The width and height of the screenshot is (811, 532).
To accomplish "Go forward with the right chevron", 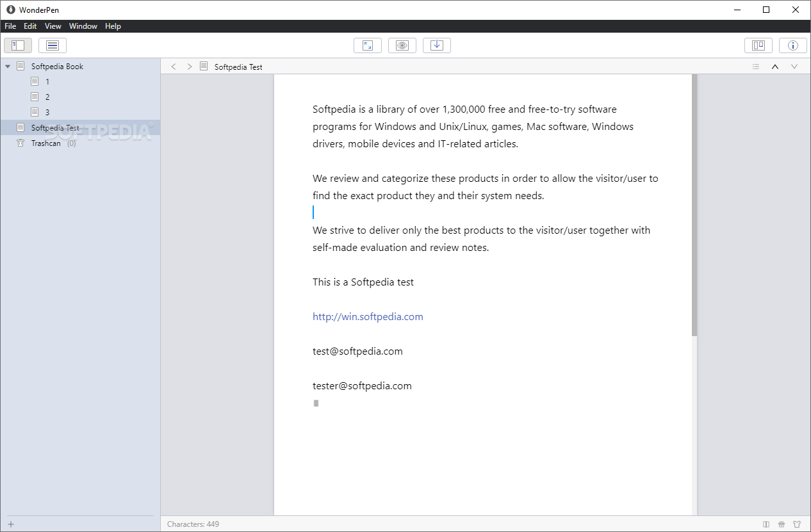I will (189, 67).
